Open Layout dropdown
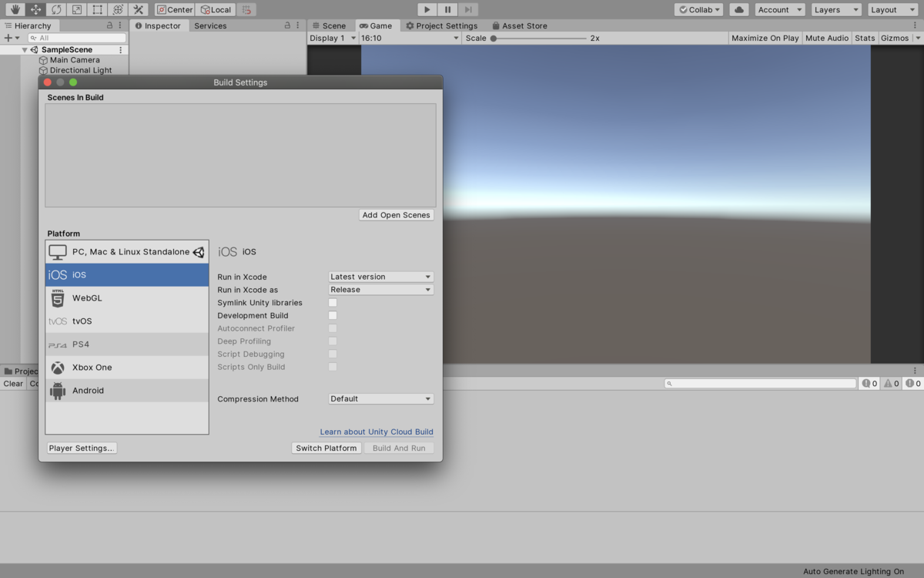Viewport: 924px width, 578px height. point(892,10)
